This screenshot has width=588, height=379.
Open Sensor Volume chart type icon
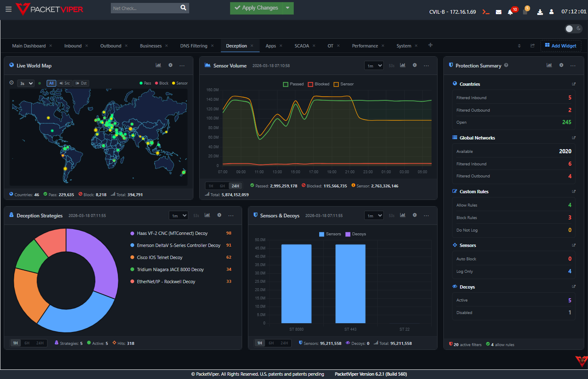click(x=403, y=65)
